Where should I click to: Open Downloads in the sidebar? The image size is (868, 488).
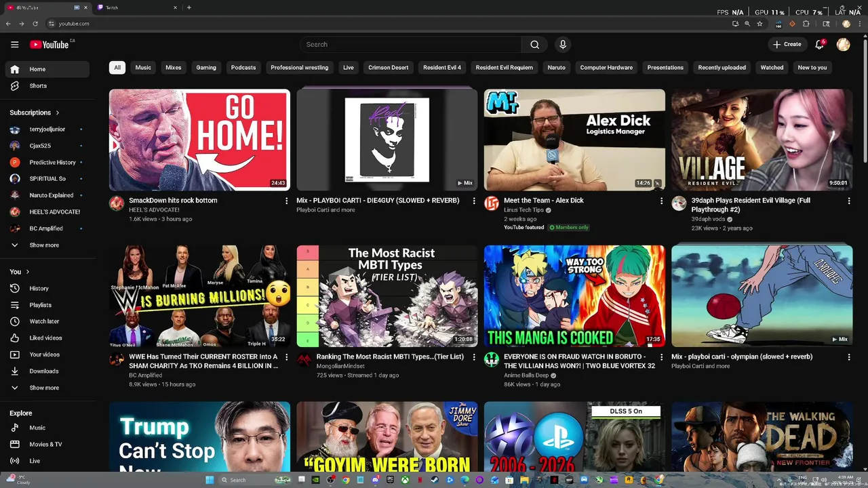pos(47,371)
